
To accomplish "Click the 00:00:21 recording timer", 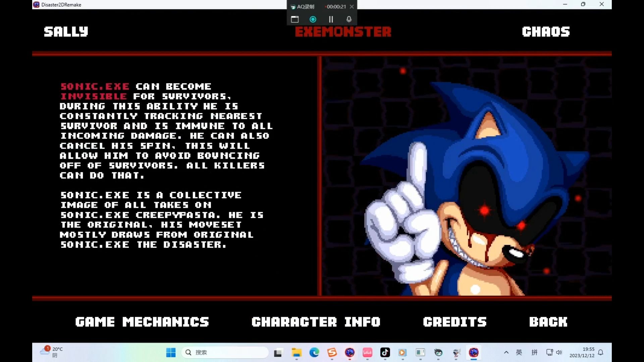I will [x=336, y=6].
